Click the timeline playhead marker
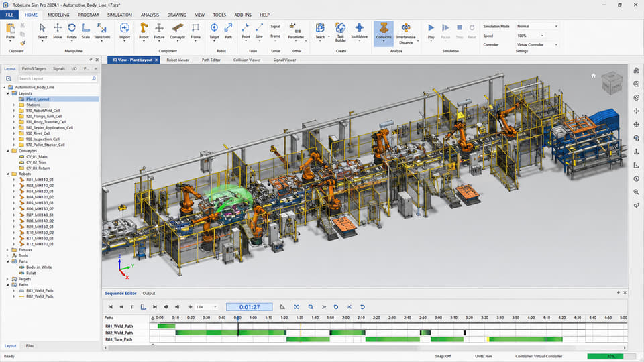The image size is (644, 362). [x=237, y=319]
